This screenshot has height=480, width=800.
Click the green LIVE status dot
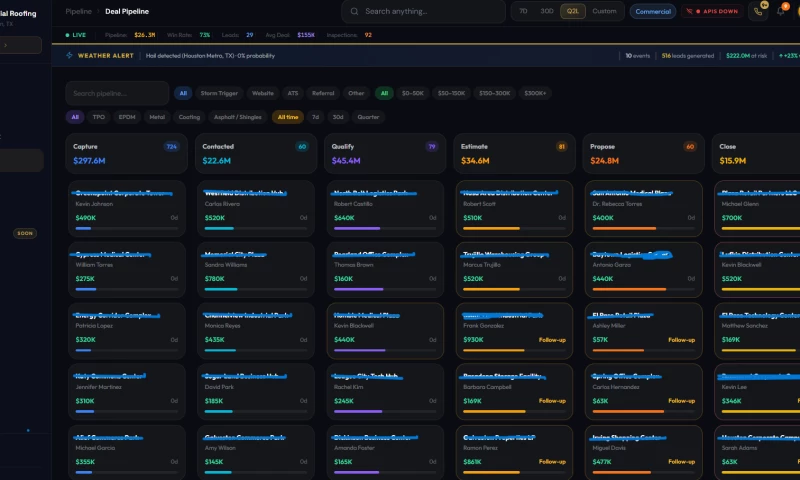(67, 35)
